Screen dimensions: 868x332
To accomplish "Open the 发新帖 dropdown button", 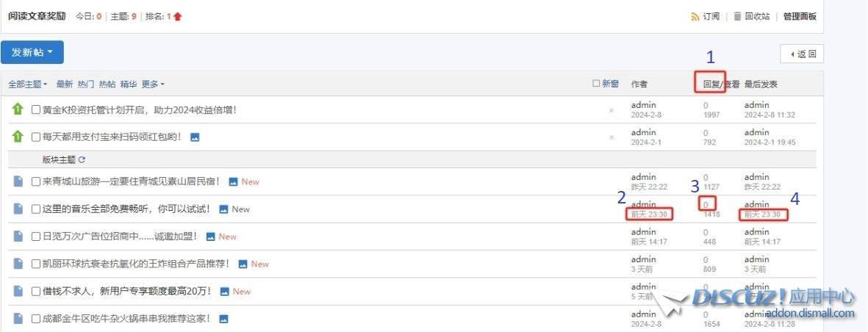I will tap(32, 52).
